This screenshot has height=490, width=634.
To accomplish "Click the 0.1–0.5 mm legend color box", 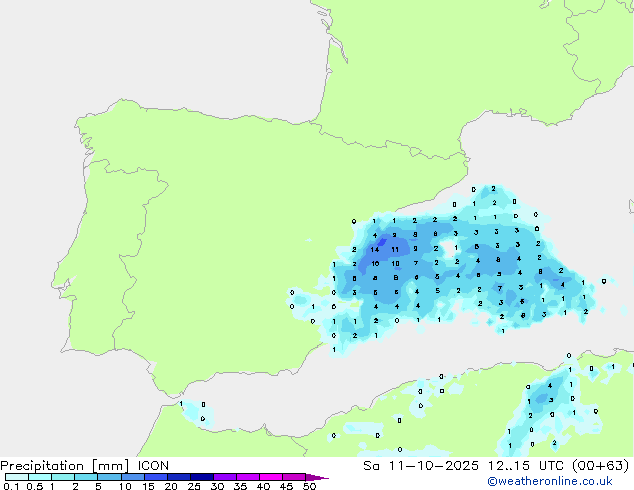I will (x=17, y=477).
